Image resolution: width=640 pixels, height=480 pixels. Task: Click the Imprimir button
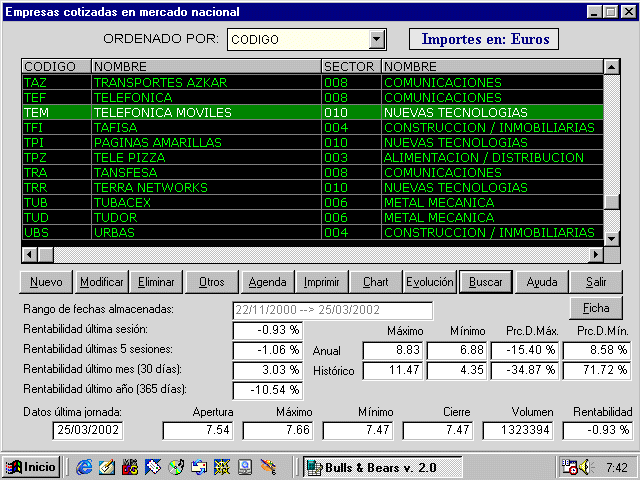click(322, 282)
